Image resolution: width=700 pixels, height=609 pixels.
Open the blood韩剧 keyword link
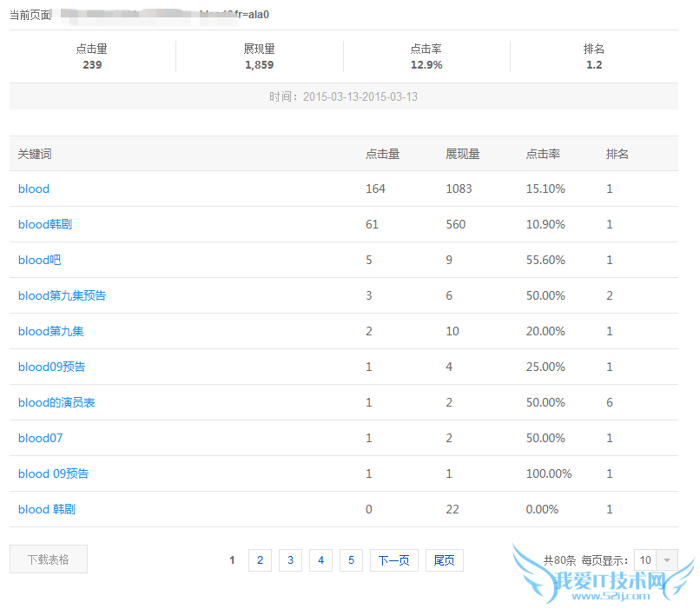(x=45, y=224)
